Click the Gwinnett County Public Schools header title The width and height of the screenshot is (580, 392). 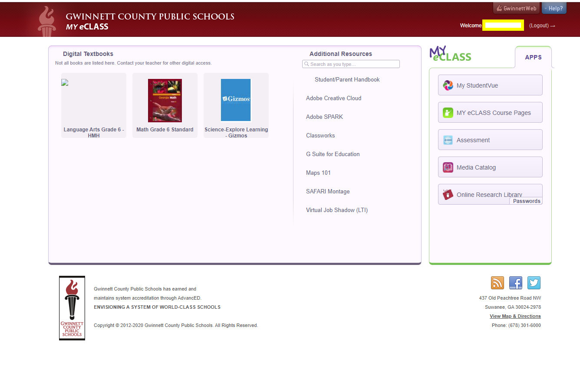[150, 16]
